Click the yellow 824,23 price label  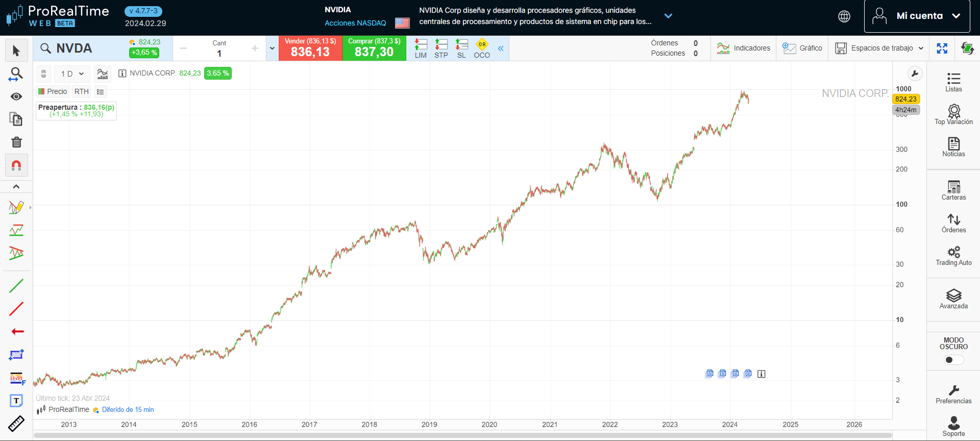point(905,99)
